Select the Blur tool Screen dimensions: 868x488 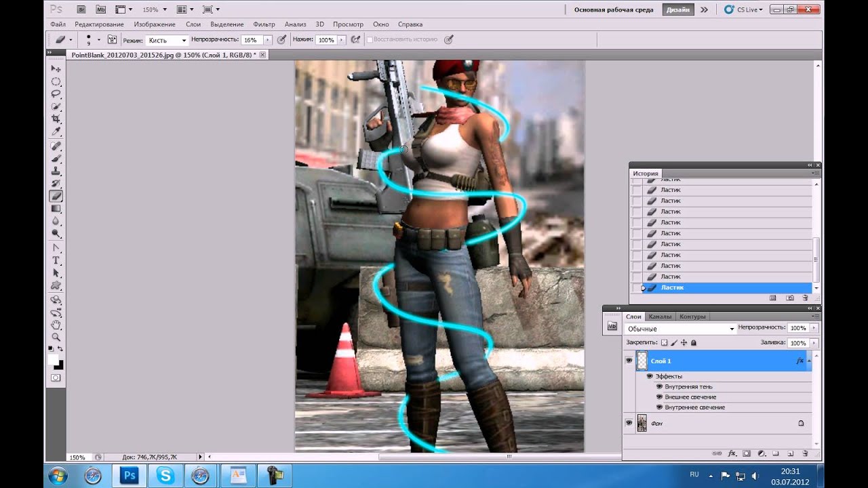[x=56, y=222]
